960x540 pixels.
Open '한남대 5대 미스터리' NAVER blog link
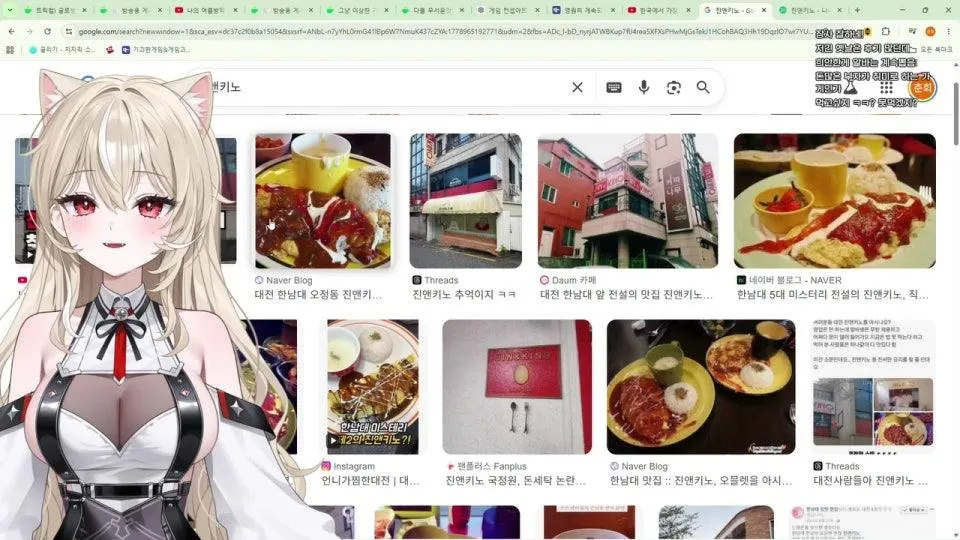click(832, 295)
